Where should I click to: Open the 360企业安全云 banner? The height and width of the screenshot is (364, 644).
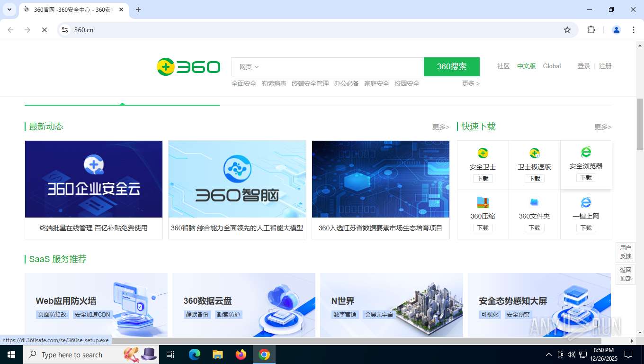coord(94,179)
